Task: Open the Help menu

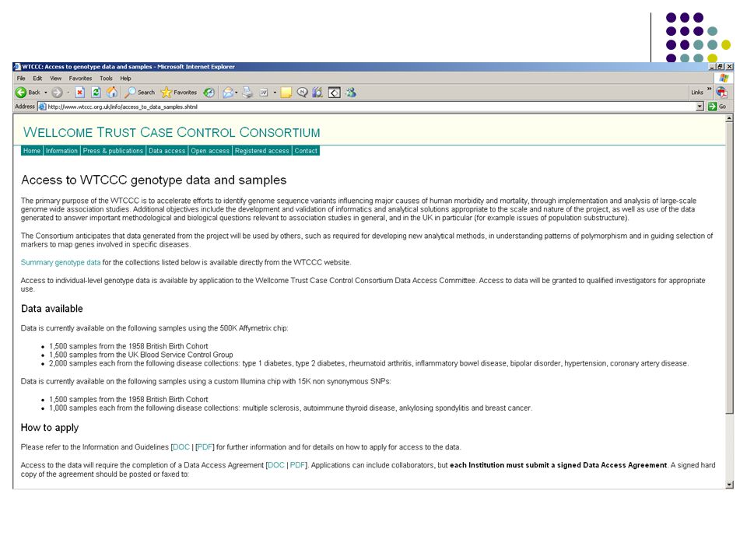Action: 125,78
